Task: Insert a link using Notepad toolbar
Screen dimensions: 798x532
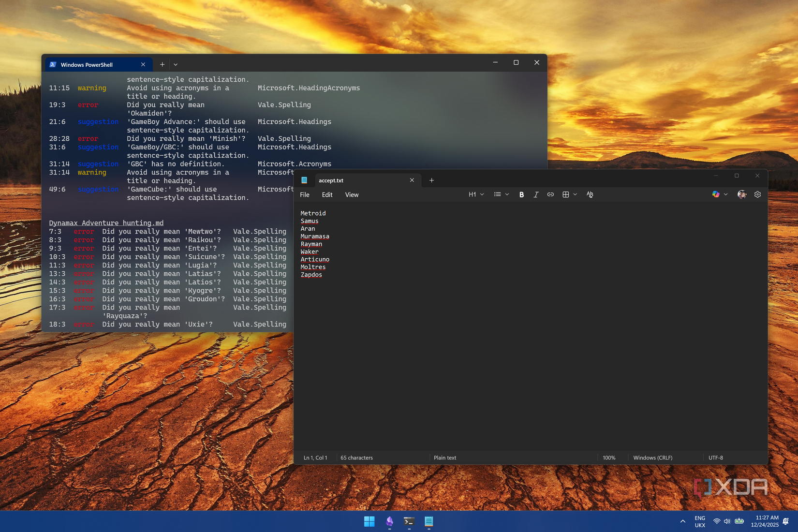Action: coord(550,194)
